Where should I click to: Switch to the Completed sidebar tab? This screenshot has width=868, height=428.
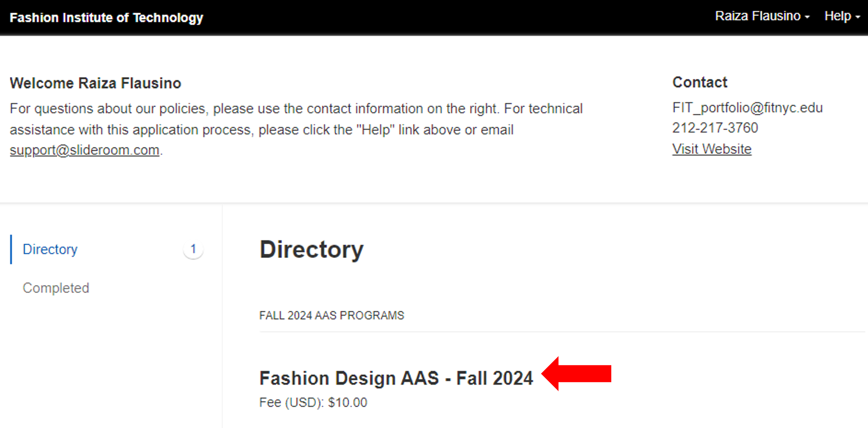[56, 288]
